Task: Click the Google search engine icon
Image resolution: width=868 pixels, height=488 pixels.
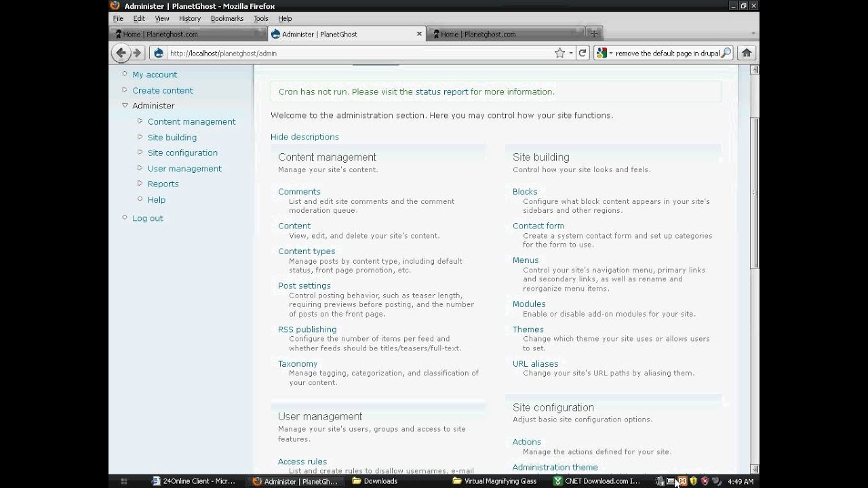Action: pos(601,53)
